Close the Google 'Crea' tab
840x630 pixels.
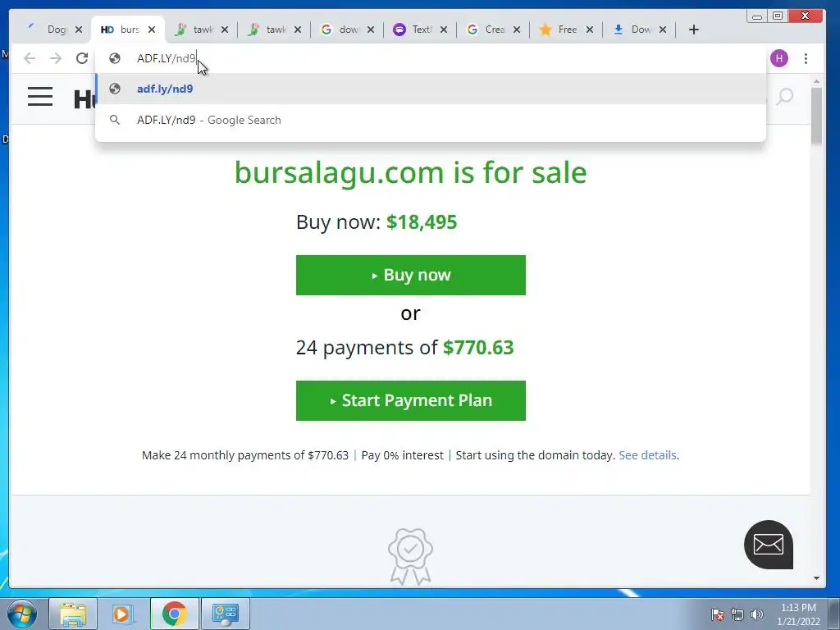(517, 30)
